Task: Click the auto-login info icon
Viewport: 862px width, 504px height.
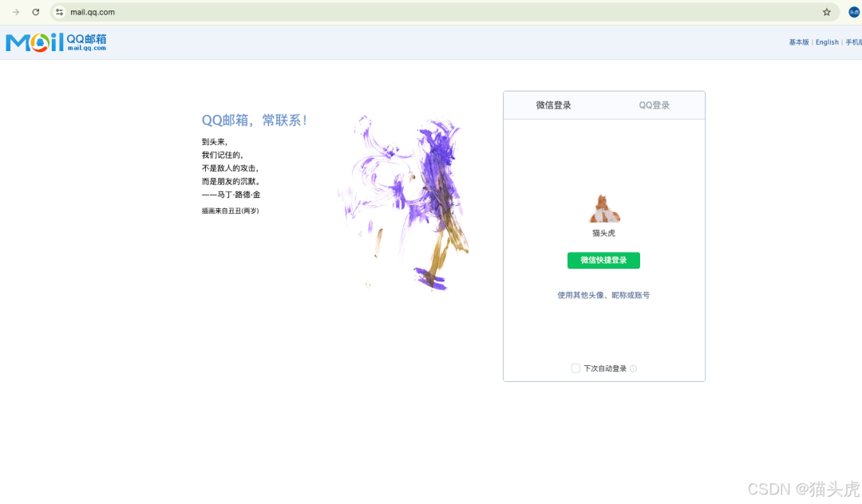Action: pyautogui.click(x=633, y=368)
